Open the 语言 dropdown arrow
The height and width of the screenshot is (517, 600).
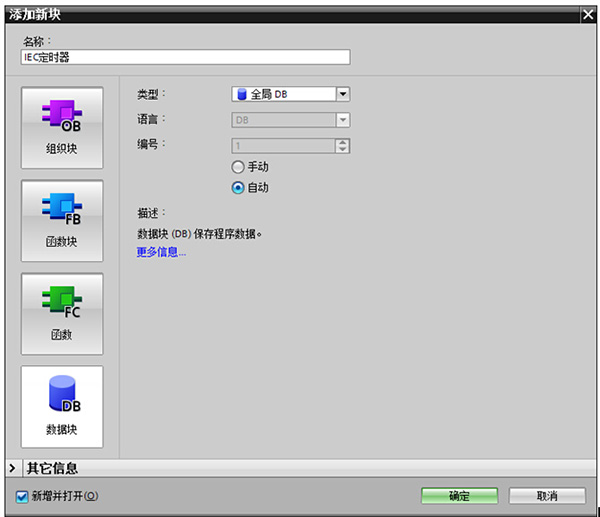pos(343,120)
